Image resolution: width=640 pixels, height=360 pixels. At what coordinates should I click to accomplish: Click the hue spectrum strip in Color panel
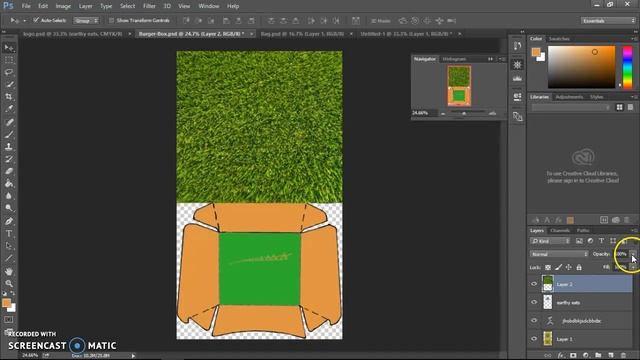(x=627, y=67)
